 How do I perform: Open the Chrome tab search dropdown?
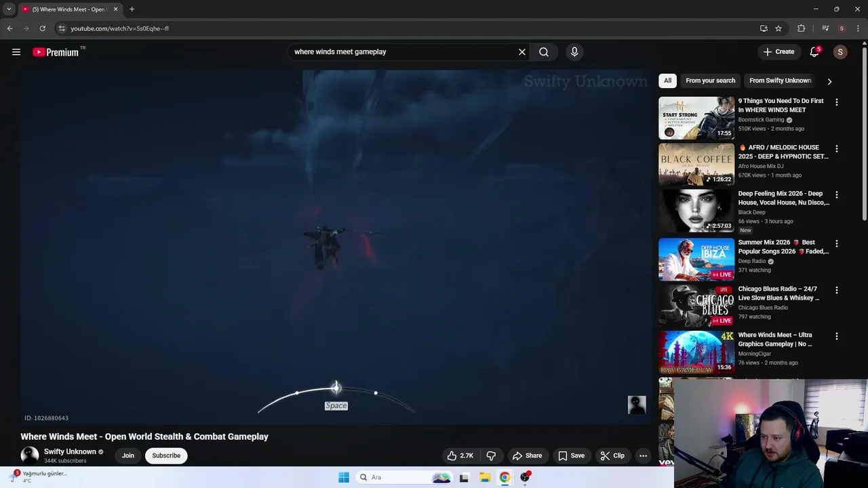(x=9, y=9)
